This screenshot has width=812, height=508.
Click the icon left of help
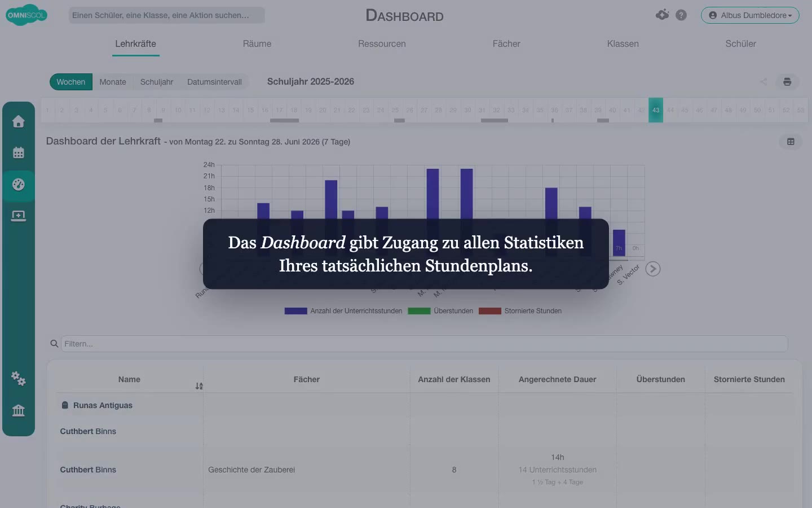click(663, 15)
